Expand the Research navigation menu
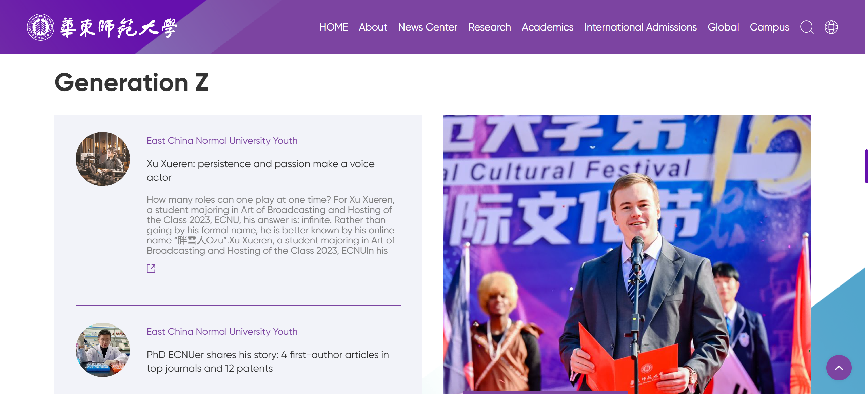The image size is (868, 394). pos(489,27)
